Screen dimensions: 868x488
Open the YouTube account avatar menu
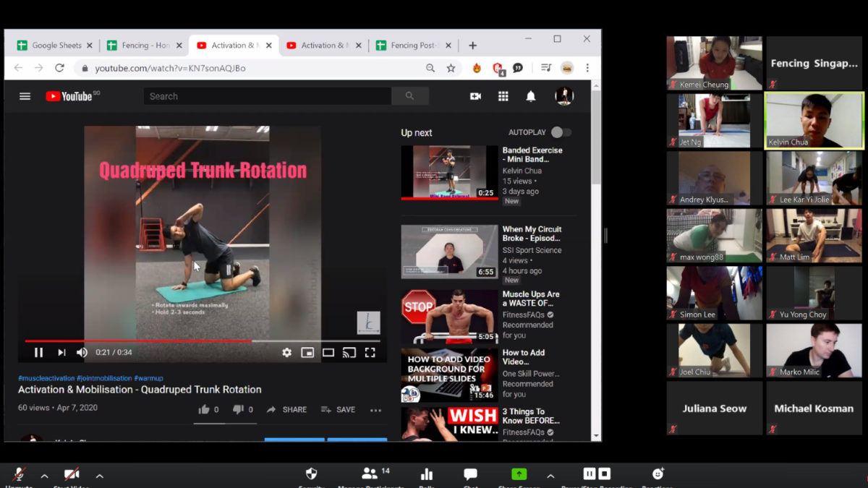pos(564,96)
